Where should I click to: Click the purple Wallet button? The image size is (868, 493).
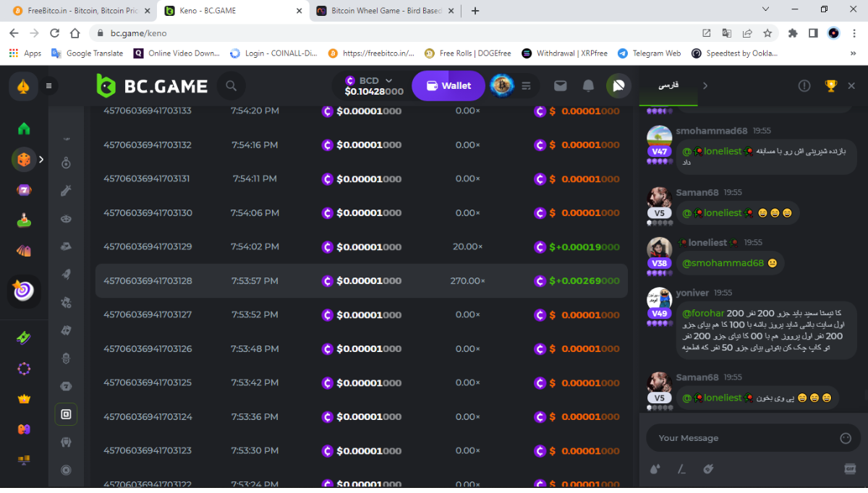click(448, 86)
